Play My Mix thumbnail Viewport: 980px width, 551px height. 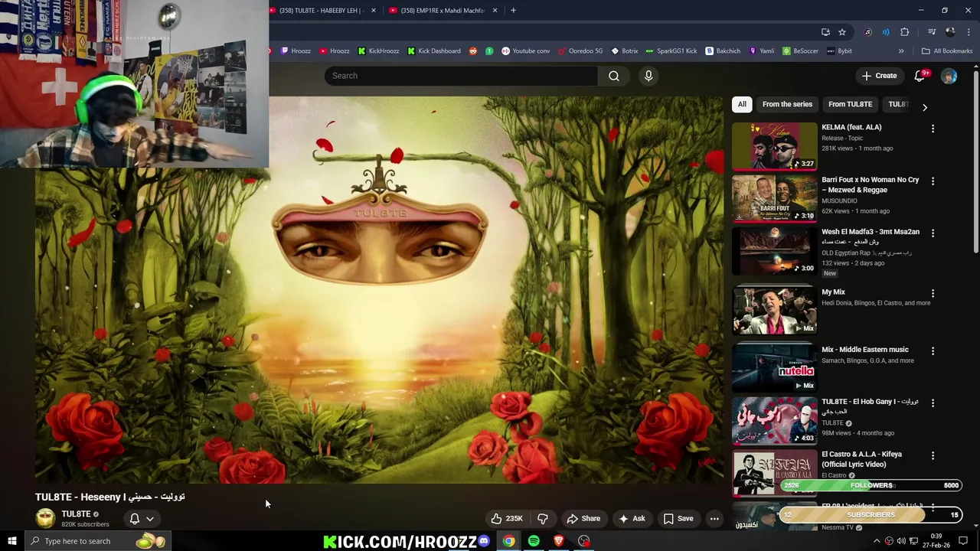(x=774, y=310)
